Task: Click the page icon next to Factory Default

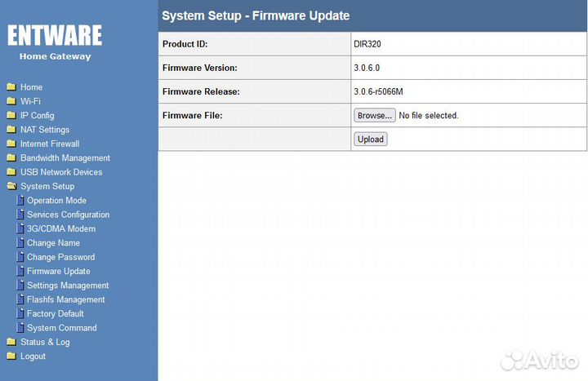Action: (x=20, y=313)
